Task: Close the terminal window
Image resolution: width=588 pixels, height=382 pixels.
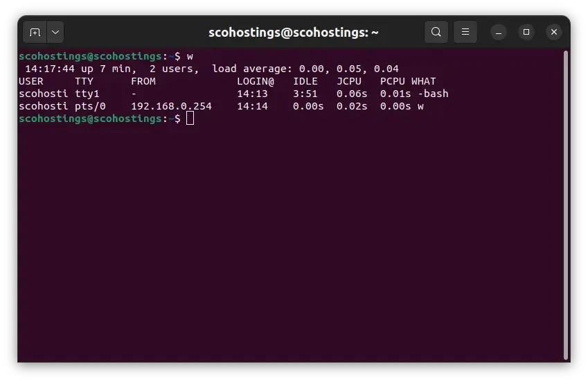Action: click(x=554, y=33)
